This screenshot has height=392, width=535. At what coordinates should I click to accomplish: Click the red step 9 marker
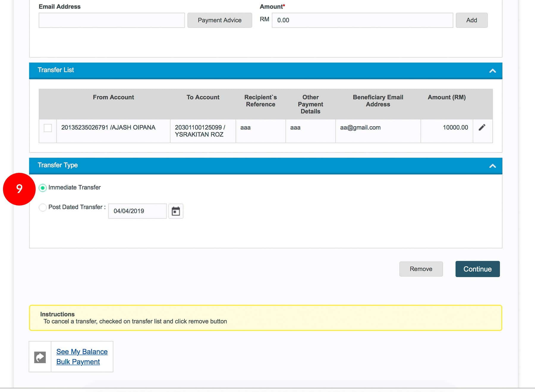click(x=19, y=189)
